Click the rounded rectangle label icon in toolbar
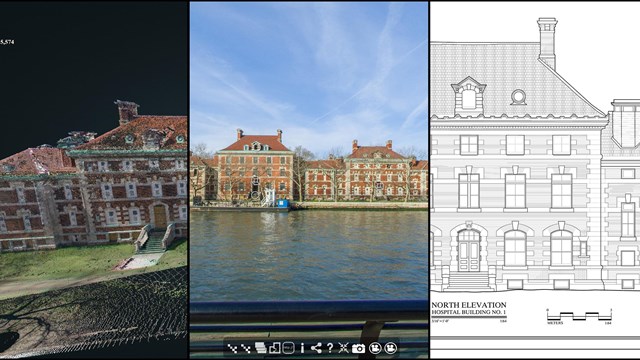640x360 pixels. click(x=289, y=348)
